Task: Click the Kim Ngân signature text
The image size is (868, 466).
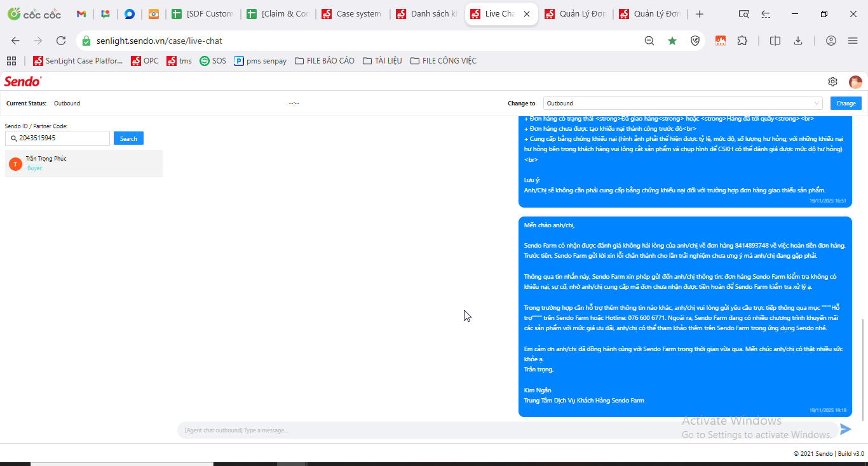Action: [538, 390]
